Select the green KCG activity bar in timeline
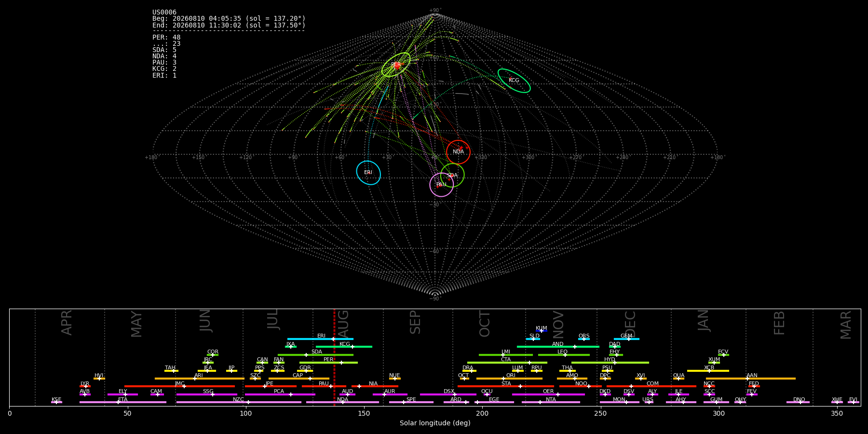Viewport: 868px width, 434px height. [x=344, y=347]
